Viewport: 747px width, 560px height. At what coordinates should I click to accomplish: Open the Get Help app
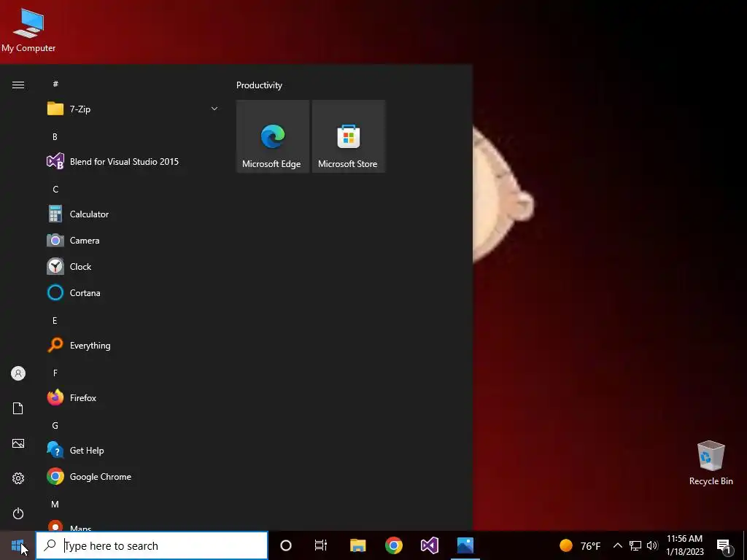point(133,451)
